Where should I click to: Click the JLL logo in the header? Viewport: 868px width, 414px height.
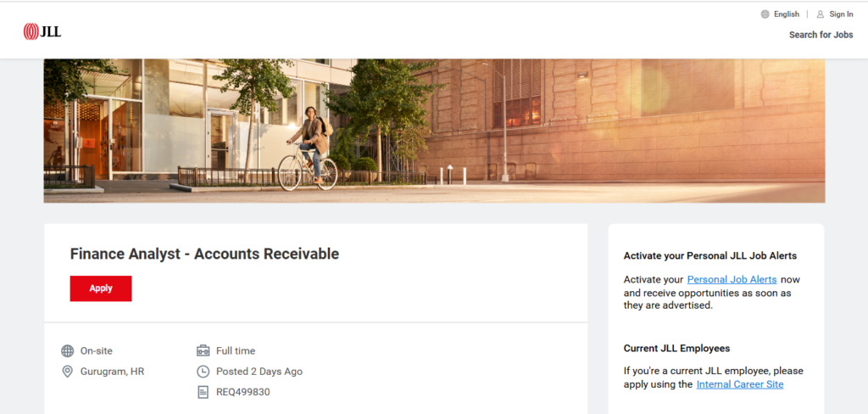click(42, 31)
